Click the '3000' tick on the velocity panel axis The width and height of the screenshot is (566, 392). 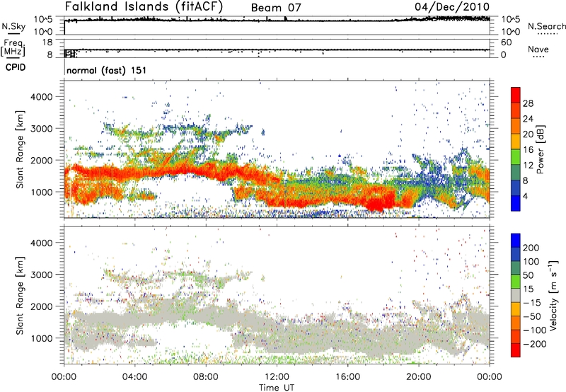pyautogui.click(x=42, y=275)
